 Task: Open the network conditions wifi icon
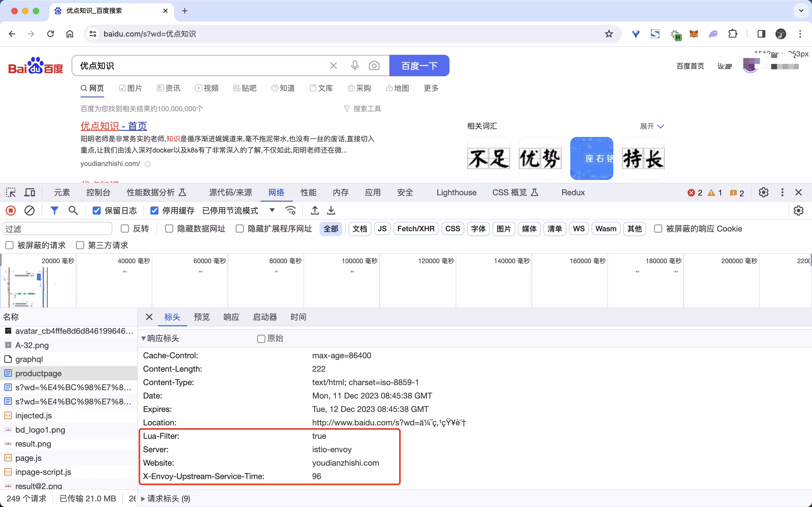click(x=290, y=211)
